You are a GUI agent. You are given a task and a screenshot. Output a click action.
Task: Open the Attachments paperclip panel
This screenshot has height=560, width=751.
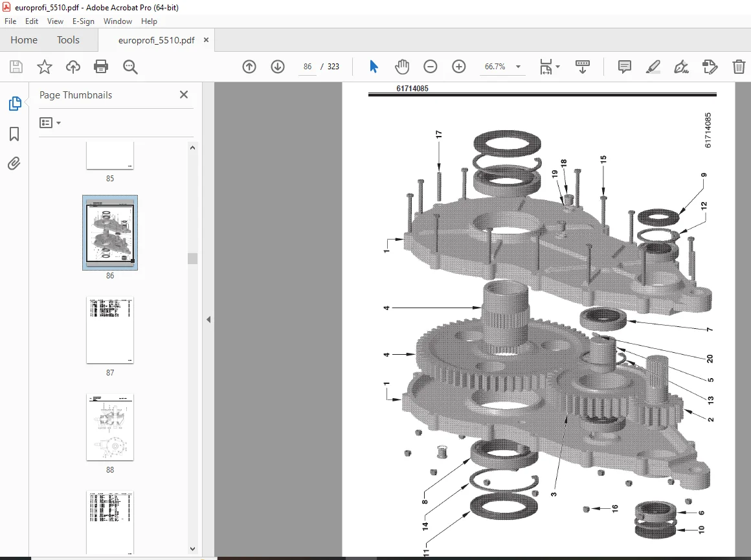(14, 164)
